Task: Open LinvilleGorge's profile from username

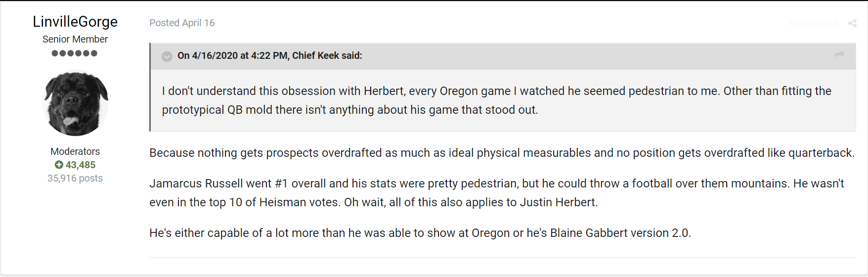Action: click(75, 22)
